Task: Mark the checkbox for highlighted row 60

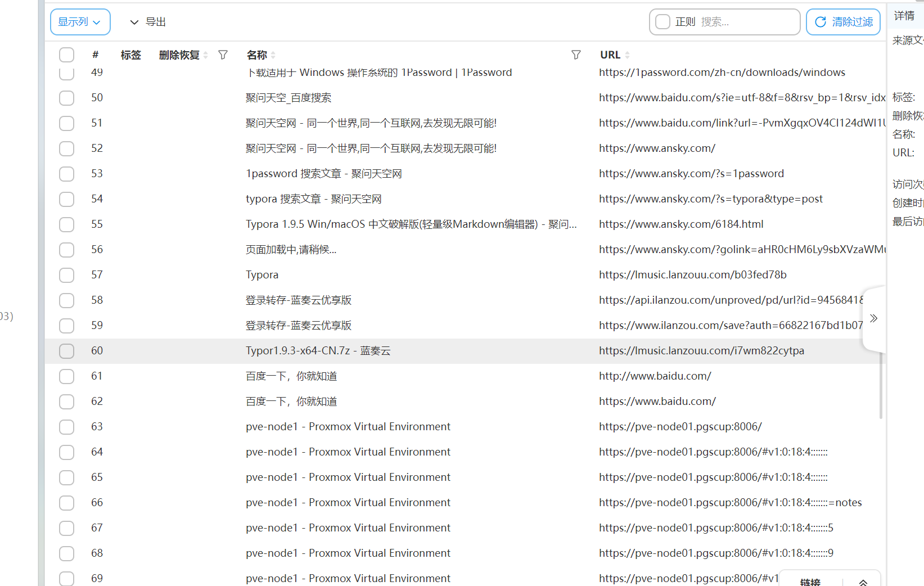Action: pyautogui.click(x=67, y=351)
